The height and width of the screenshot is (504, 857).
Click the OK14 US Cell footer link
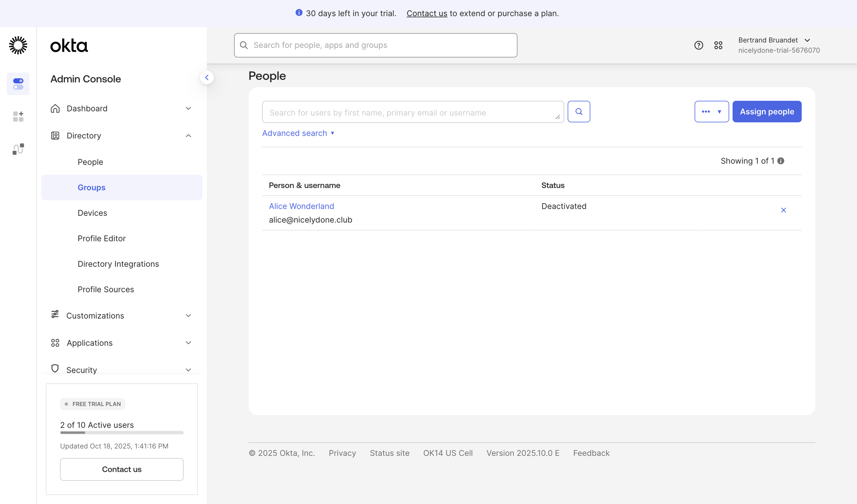click(448, 453)
